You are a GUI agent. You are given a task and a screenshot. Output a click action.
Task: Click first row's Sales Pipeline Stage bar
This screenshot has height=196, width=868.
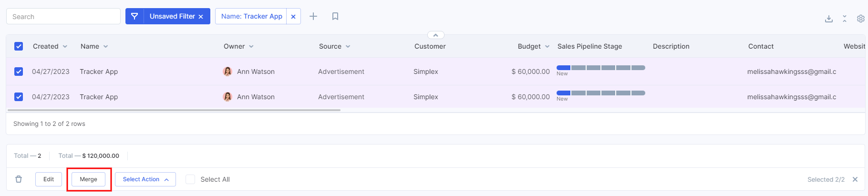(x=601, y=68)
